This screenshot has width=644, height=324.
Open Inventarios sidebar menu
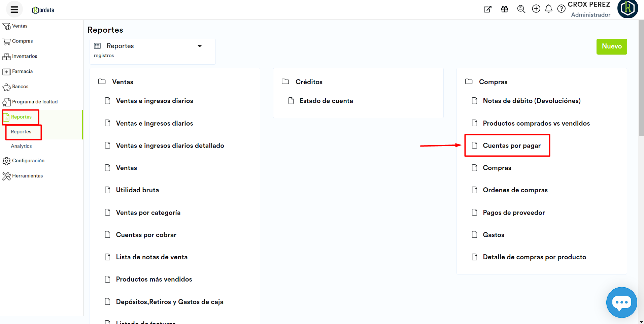click(x=24, y=56)
